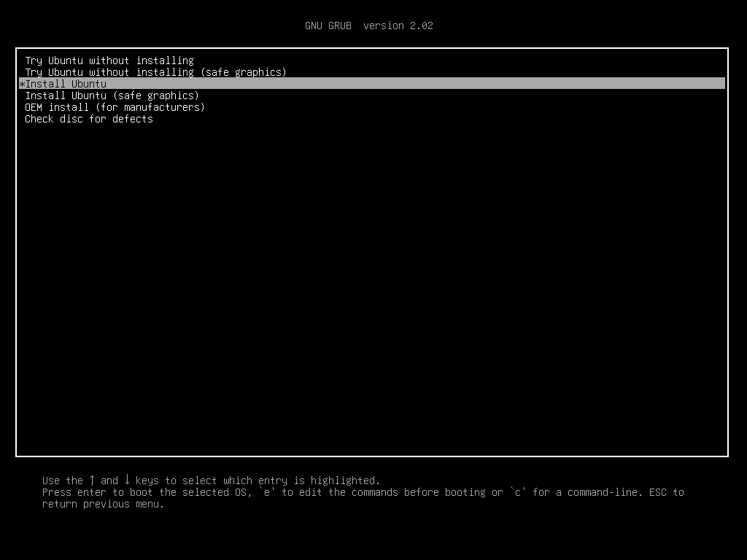Choose Try Ubuntu without installing (safe graphics)

pyautogui.click(x=155, y=72)
